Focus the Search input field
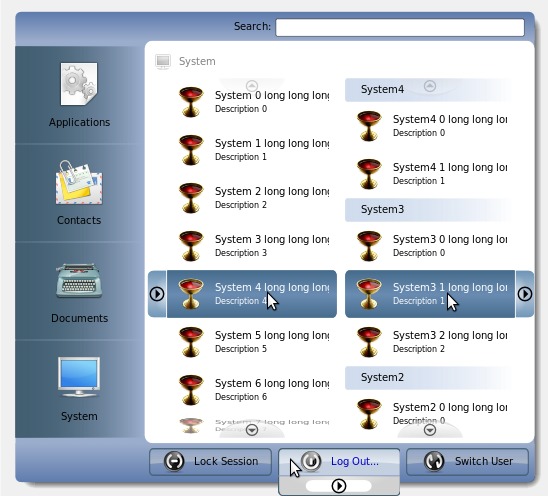 pyautogui.click(x=400, y=27)
